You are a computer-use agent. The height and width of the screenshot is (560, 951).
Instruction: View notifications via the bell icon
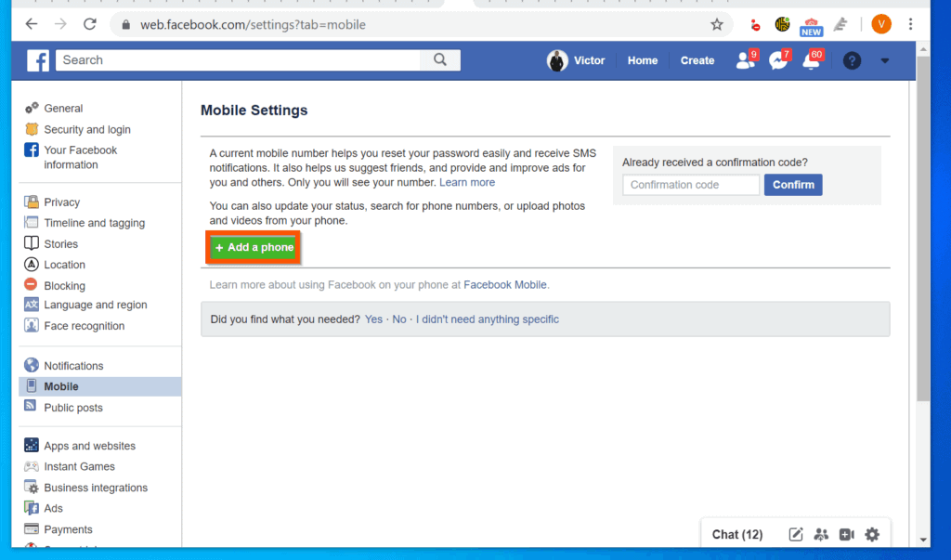[x=812, y=59]
